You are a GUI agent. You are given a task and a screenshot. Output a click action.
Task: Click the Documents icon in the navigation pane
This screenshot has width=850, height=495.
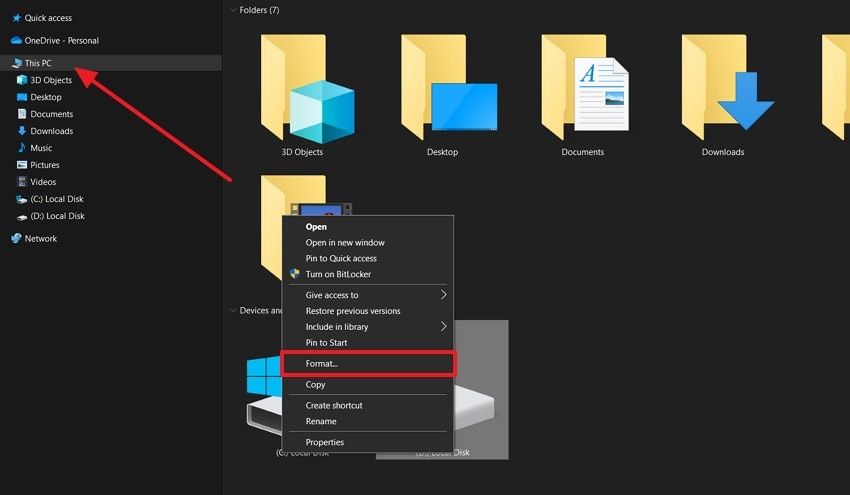(22, 114)
